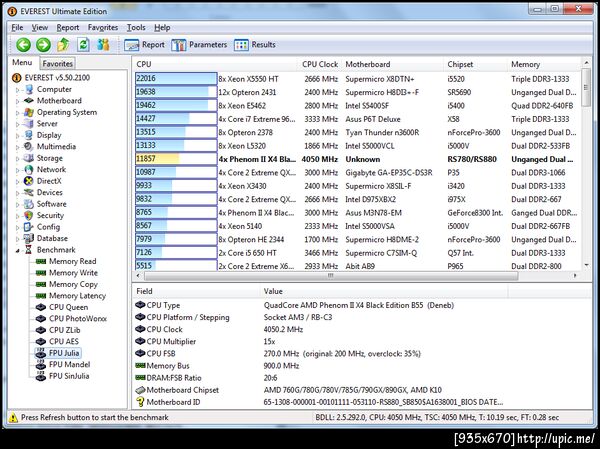600x449 pixels.
Task: Select the 22016 Xeon X5550 HT result row
Action: (x=357, y=79)
